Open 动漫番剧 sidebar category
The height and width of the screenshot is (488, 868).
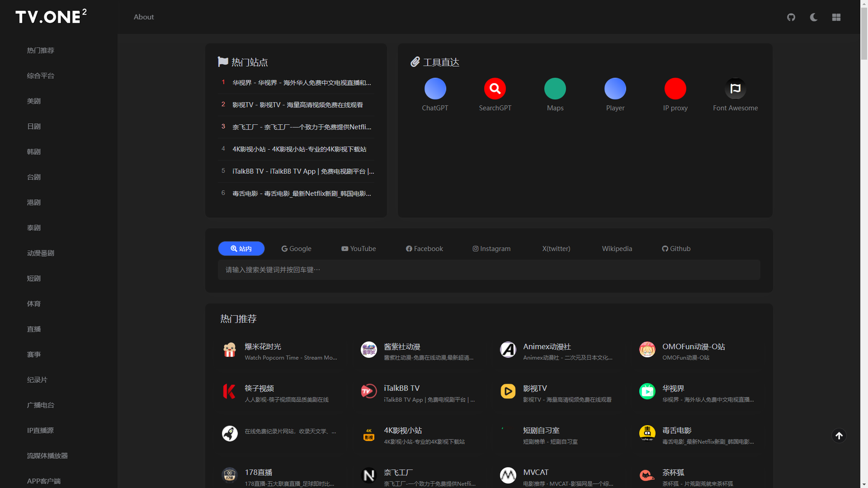click(x=41, y=253)
